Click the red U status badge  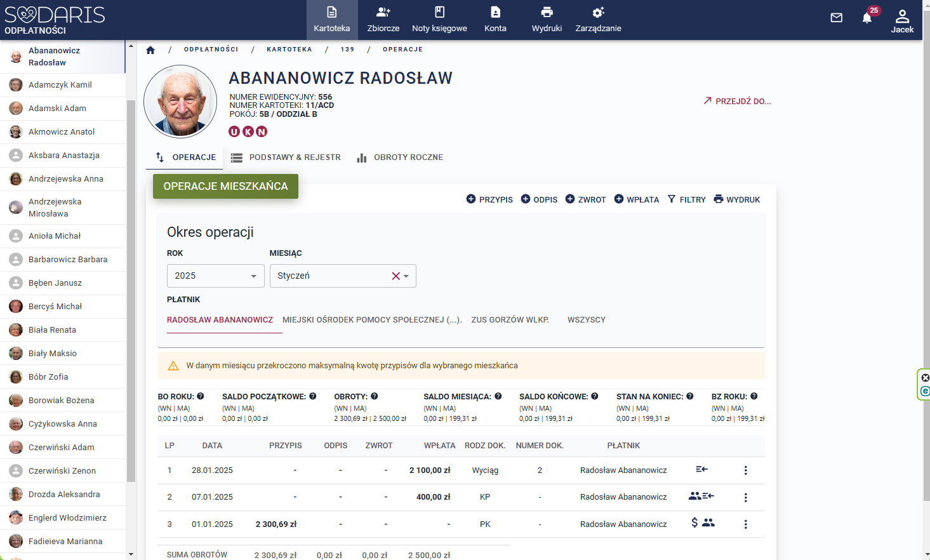pyautogui.click(x=234, y=131)
